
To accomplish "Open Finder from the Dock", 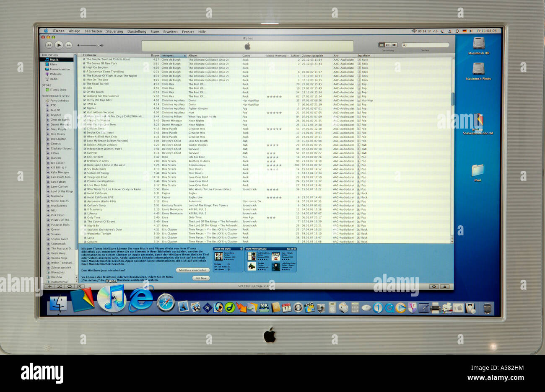I will point(58,304).
